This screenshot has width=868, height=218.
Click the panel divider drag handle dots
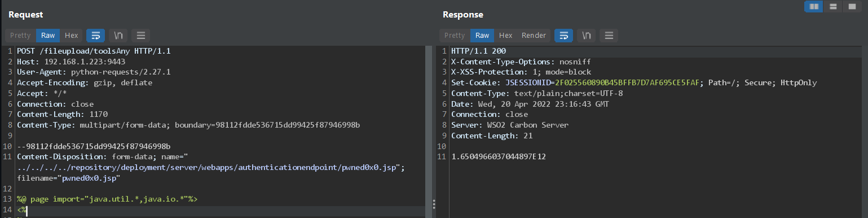pyautogui.click(x=433, y=204)
